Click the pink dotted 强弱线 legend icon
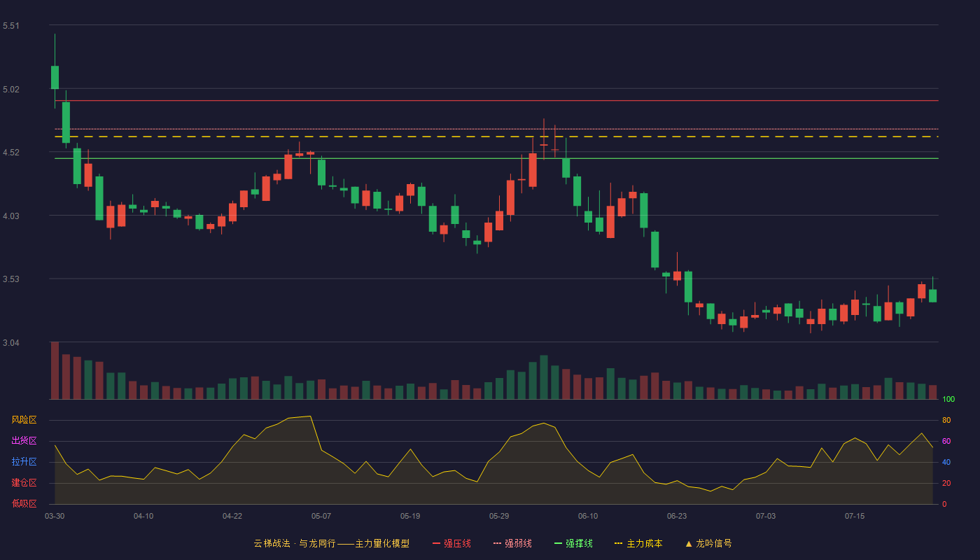980x560 pixels. pos(497,543)
